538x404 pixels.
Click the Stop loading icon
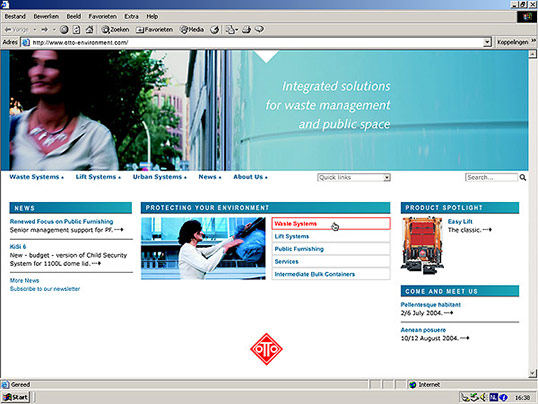click(x=64, y=30)
